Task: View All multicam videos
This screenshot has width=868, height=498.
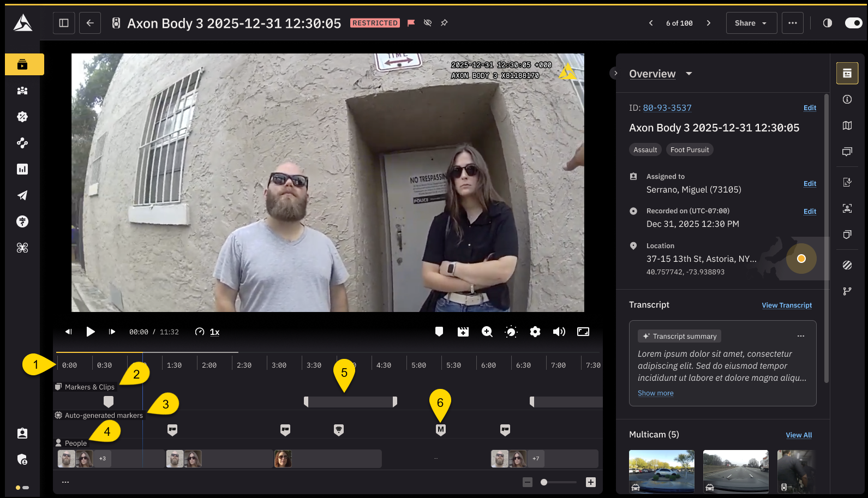Action: pos(799,435)
